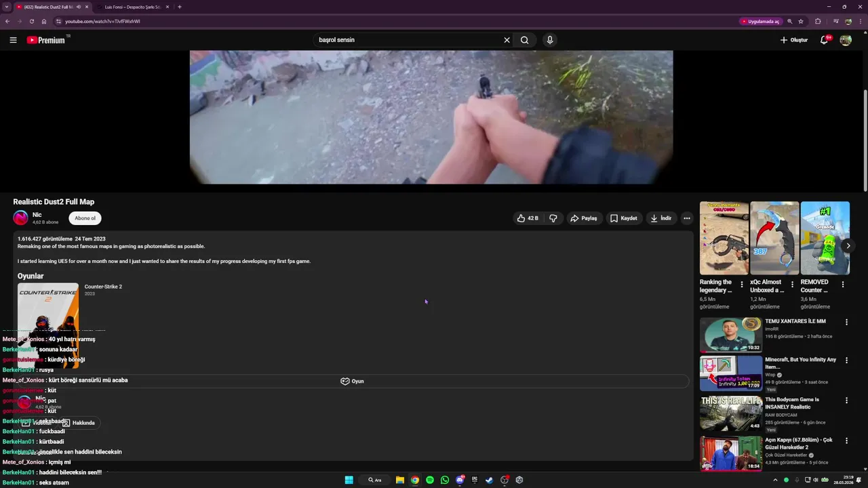Show next shorts with arrow
Image resolution: width=868 pixels, height=488 pixels.
848,246
